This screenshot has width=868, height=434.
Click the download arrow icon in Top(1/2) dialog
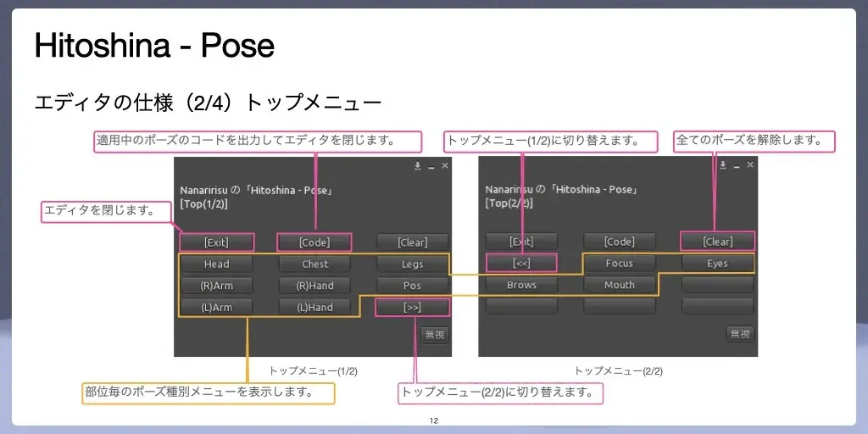coord(417,165)
